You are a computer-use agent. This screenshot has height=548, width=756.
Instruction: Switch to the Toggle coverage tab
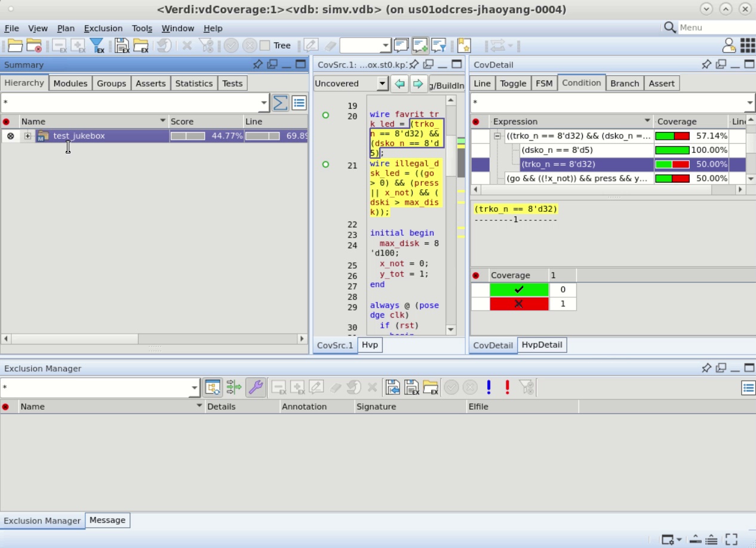tap(512, 84)
